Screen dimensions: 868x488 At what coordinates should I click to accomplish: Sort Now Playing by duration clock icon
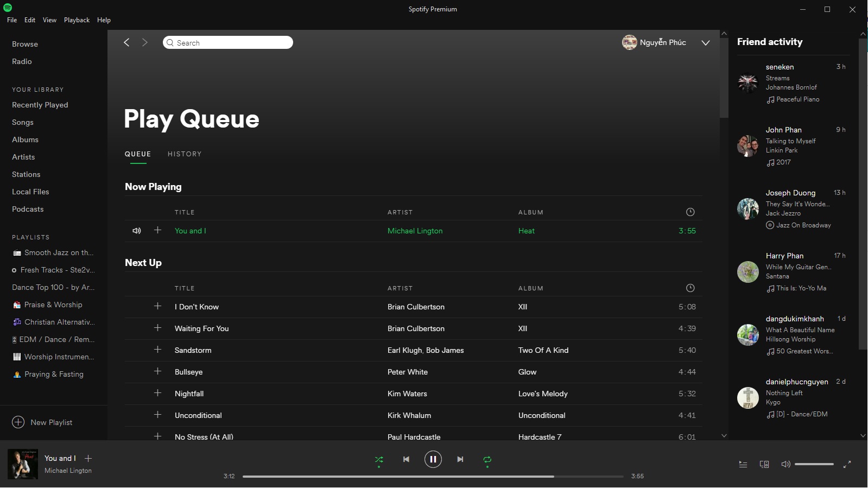pyautogui.click(x=690, y=212)
